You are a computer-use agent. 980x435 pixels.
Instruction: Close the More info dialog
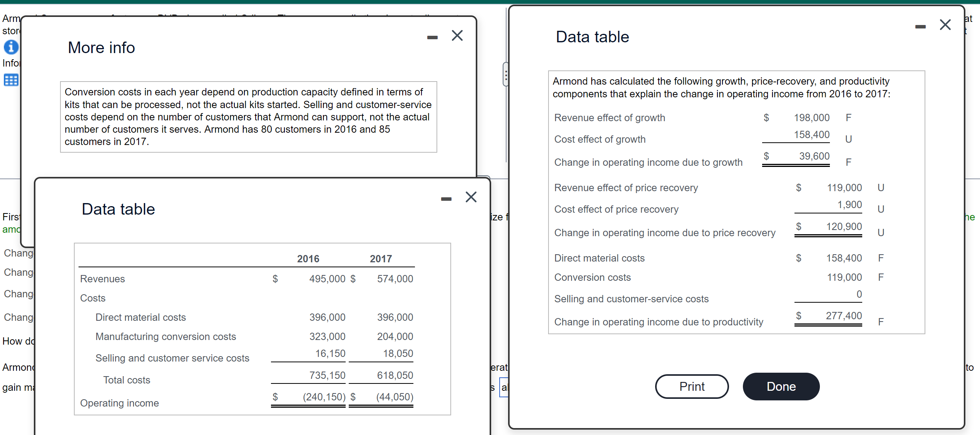pos(457,35)
